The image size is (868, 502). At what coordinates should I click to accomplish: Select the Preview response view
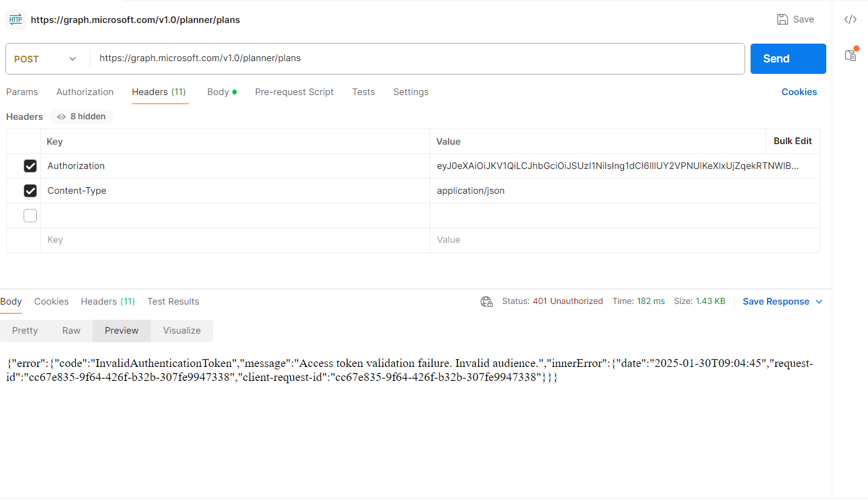point(122,331)
